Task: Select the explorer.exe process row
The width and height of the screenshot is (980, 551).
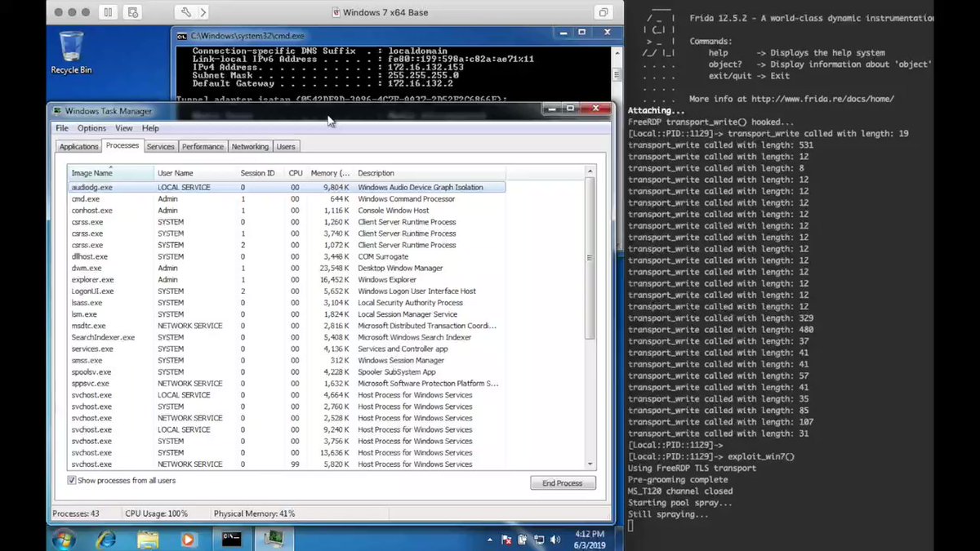Action: click(x=287, y=279)
